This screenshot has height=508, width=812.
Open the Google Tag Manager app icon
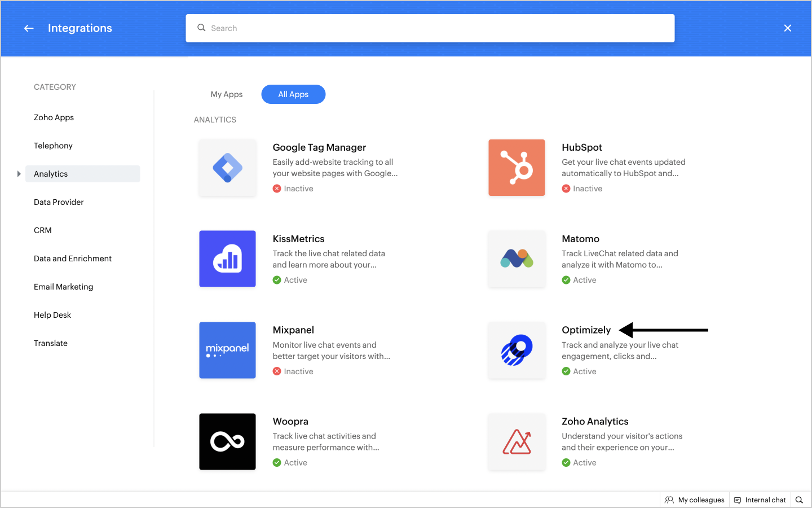click(227, 168)
